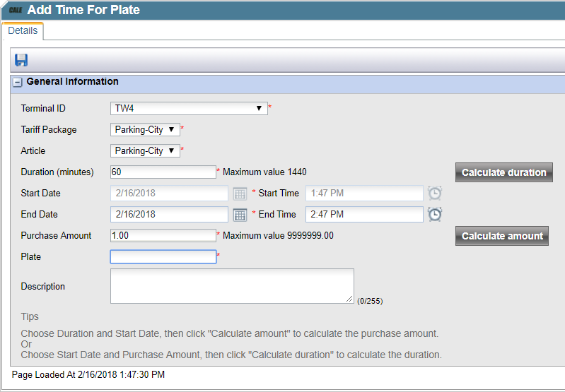565x392 pixels.
Task: Expand the Tariff Package dropdown
Action: [x=145, y=129]
